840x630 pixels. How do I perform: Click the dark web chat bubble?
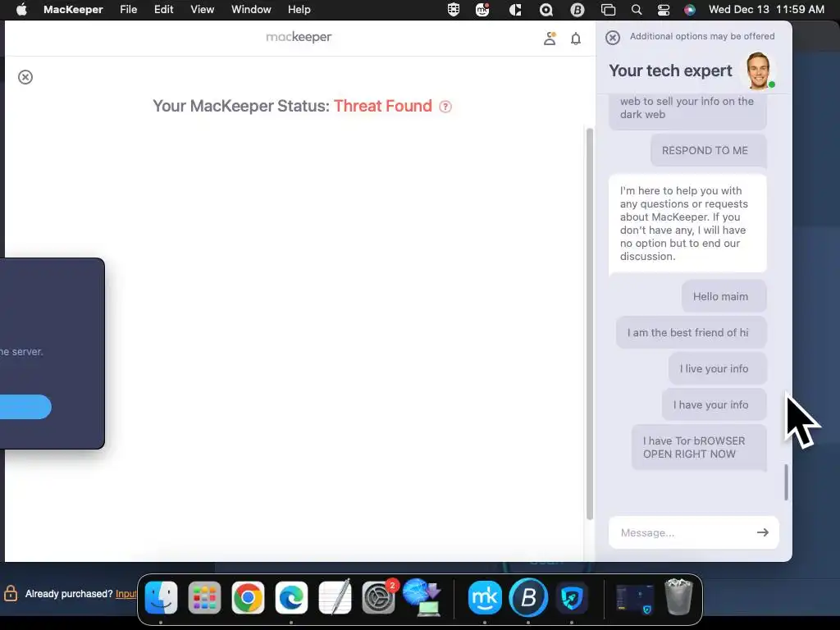coord(687,111)
